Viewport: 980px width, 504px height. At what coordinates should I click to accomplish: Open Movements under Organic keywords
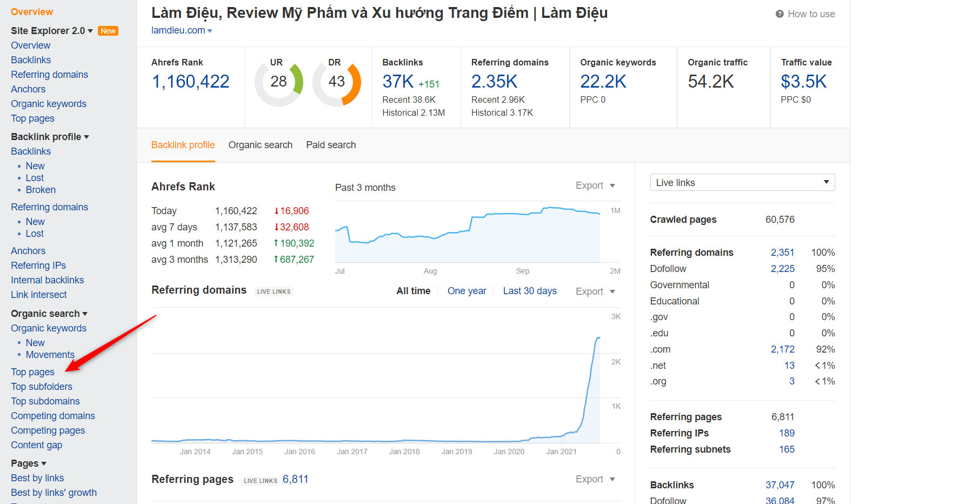50,355
